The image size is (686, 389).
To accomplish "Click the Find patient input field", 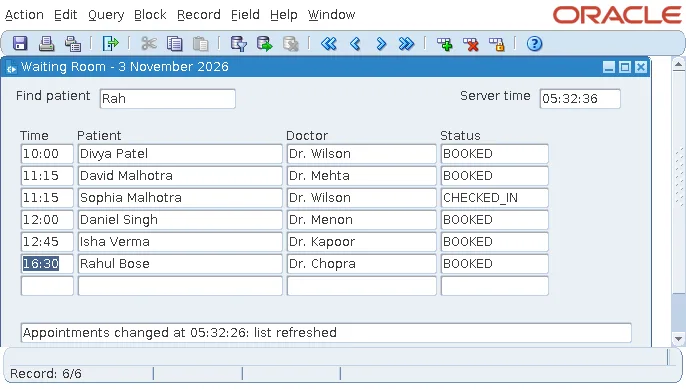I will [168, 98].
